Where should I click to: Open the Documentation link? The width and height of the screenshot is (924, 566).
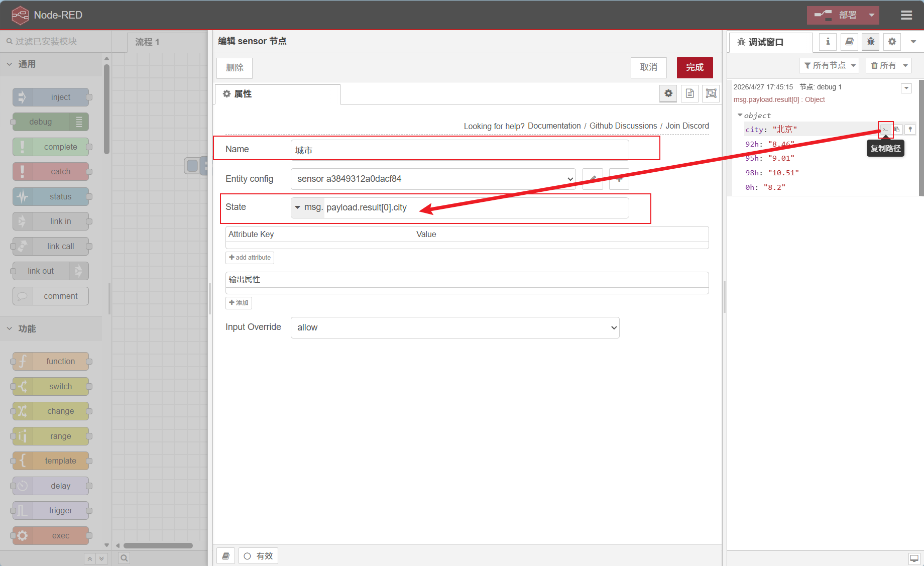(554, 126)
